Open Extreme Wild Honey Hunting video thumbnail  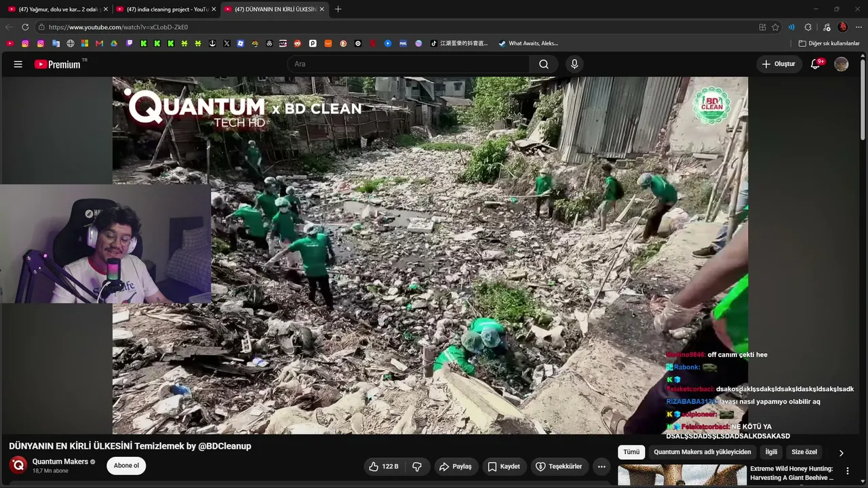[x=681, y=475]
